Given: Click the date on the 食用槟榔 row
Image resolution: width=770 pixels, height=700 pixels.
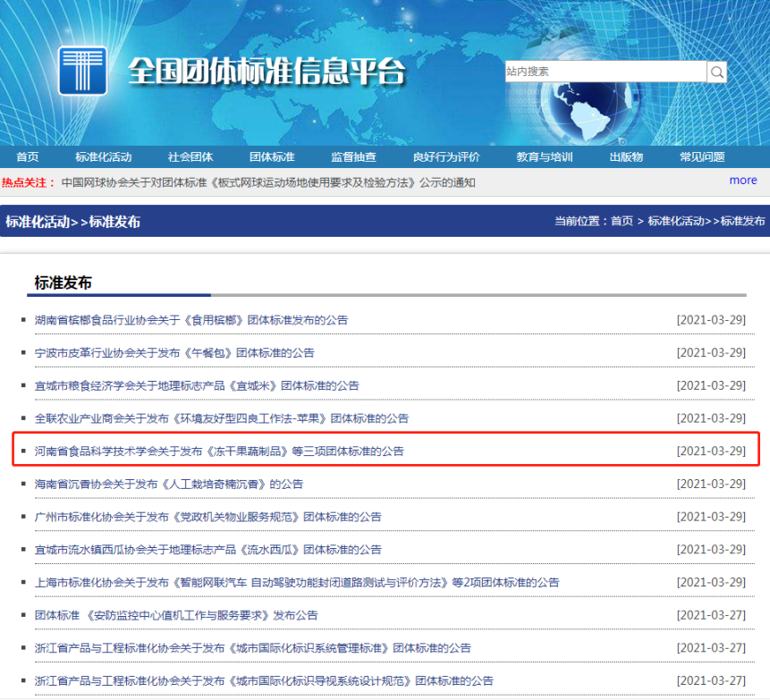Looking at the screenshot, I should (x=711, y=320).
